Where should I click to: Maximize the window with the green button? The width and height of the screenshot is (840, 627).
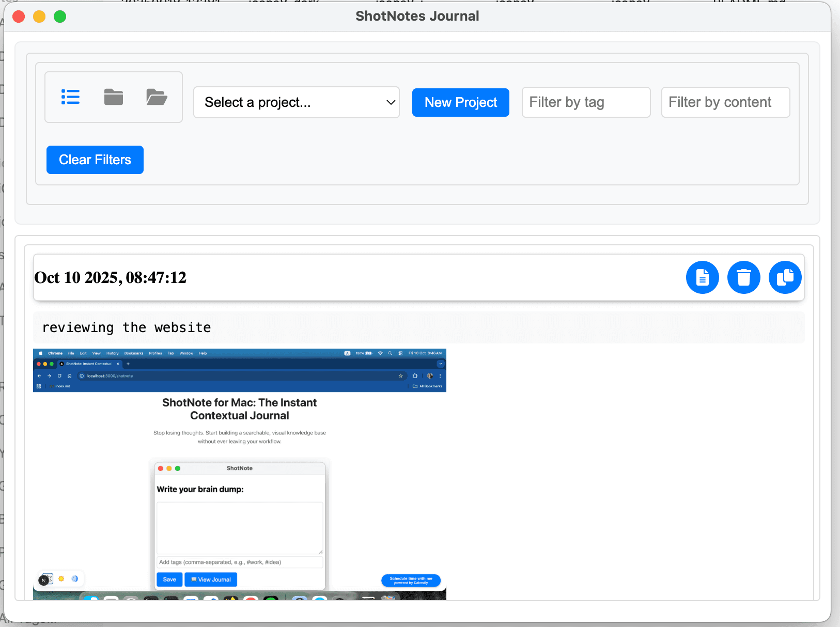click(x=60, y=17)
